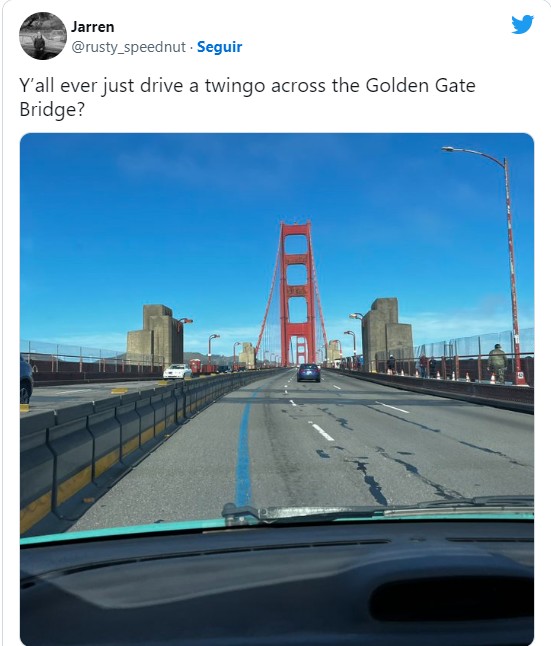This screenshot has height=646, width=551.
Task: Follow the account via Seguir link
Action: 219,47
